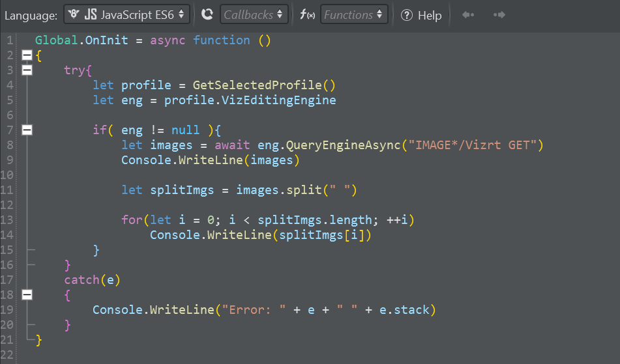The width and height of the screenshot is (620, 364).
Task: Click the Callbacks circular arrow icon
Action: tap(207, 14)
